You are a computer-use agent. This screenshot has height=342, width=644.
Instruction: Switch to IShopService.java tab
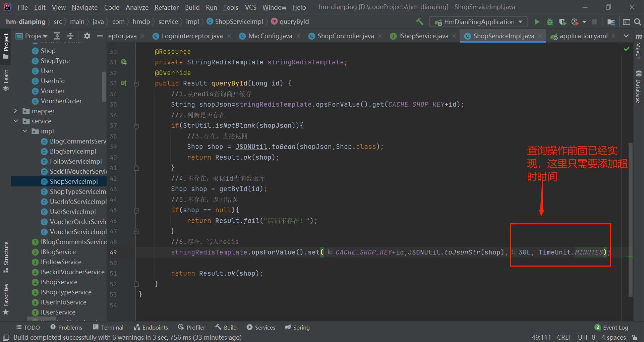pos(423,36)
